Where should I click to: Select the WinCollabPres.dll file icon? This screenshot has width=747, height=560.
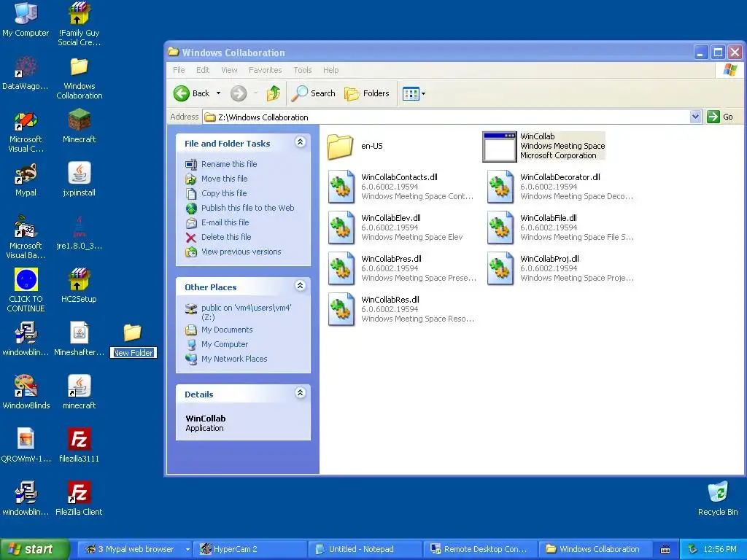(341, 268)
